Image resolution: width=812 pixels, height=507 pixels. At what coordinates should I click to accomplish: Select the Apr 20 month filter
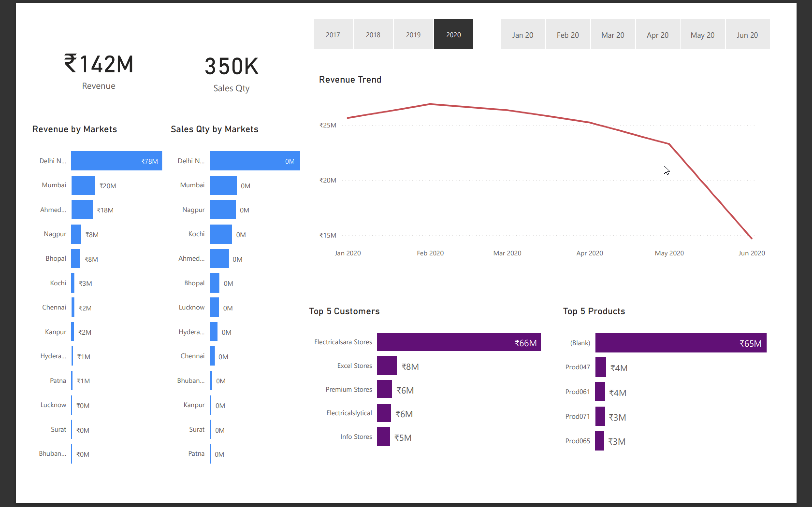[x=657, y=34]
